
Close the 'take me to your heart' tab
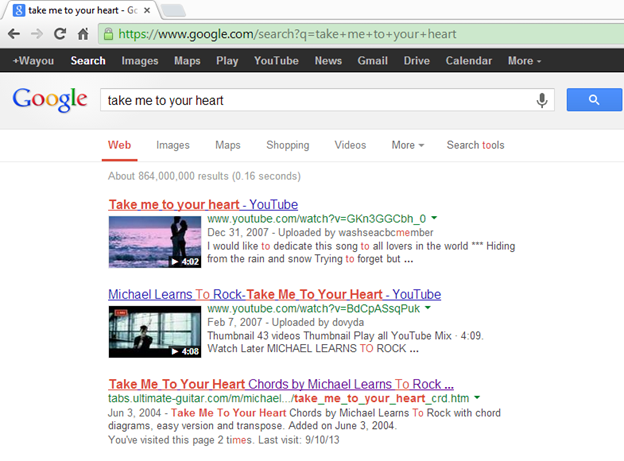147,10
